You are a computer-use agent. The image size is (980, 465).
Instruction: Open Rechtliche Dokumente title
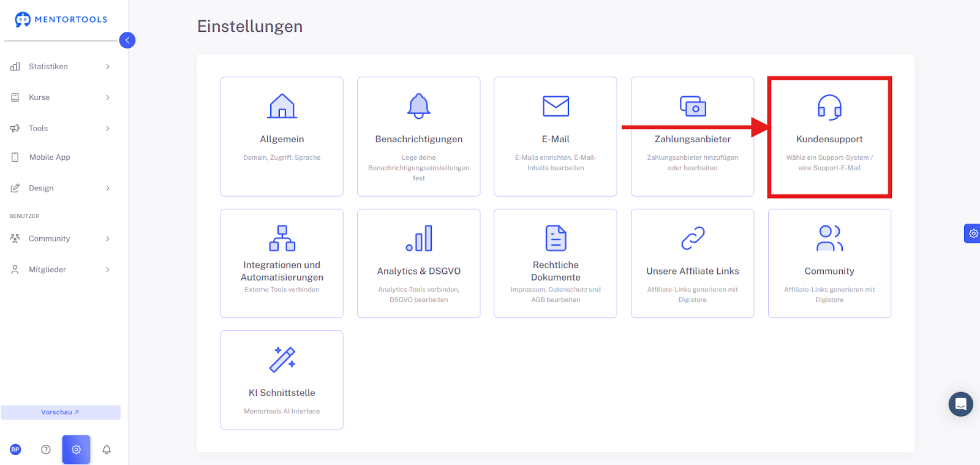[556, 271]
